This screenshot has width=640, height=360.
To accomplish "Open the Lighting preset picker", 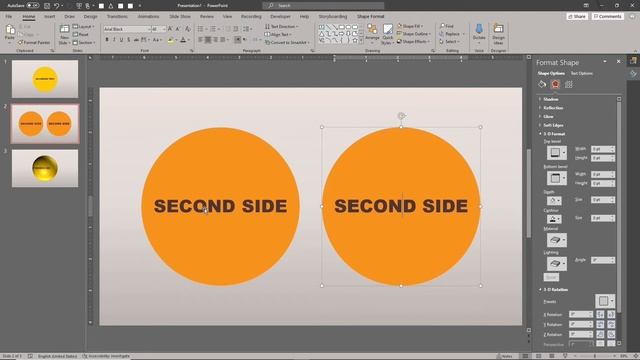I will click(557, 264).
